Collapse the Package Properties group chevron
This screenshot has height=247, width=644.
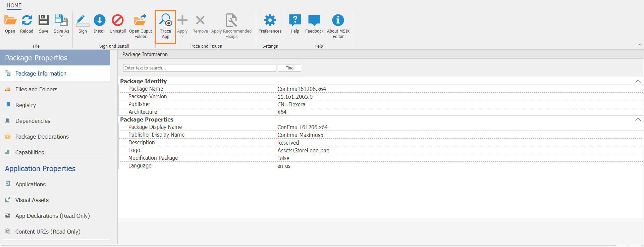pos(638,119)
